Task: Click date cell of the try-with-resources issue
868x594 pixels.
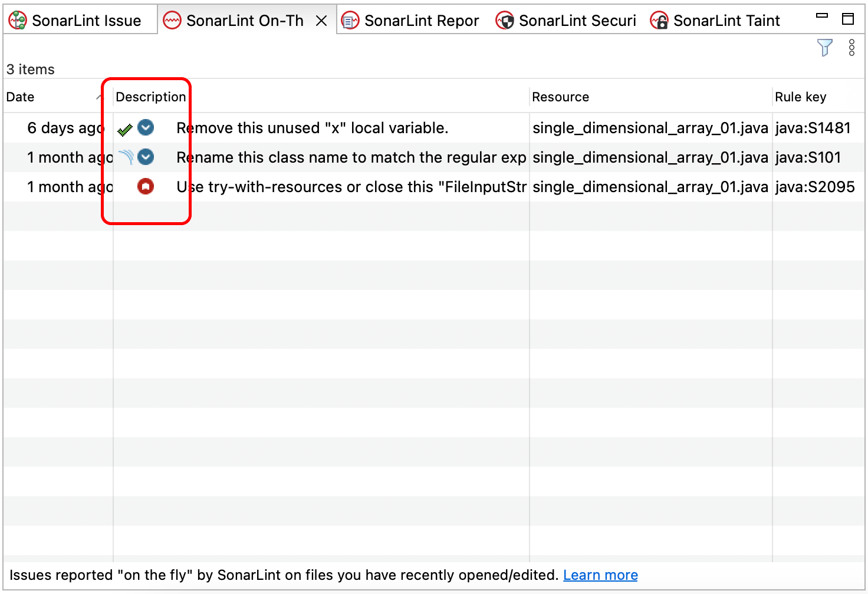Action: [70, 187]
